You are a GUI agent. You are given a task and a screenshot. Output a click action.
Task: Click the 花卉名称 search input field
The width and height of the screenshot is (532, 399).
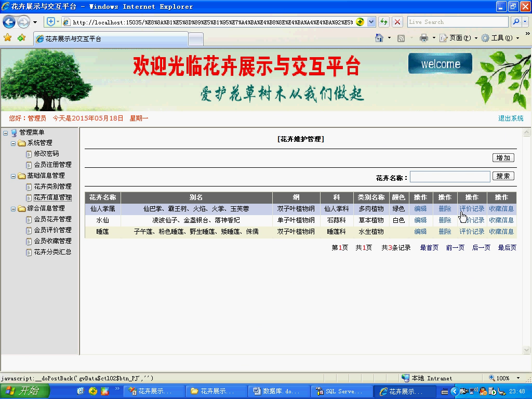(x=450, y=177)
